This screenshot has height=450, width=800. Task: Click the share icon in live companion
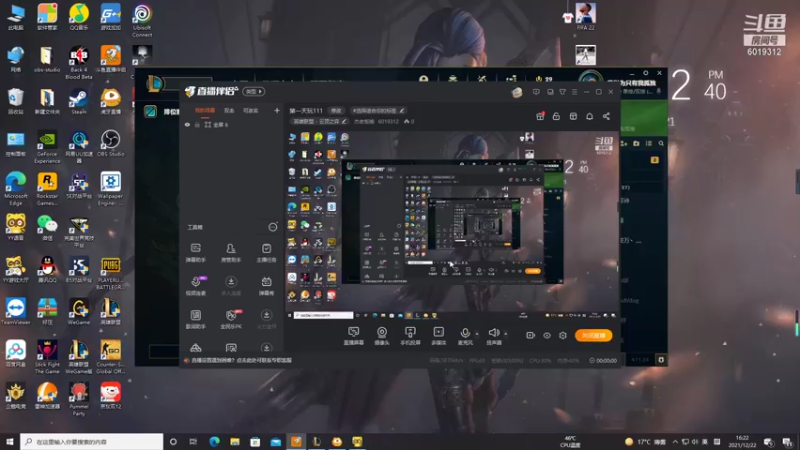(x=606, y=116)
